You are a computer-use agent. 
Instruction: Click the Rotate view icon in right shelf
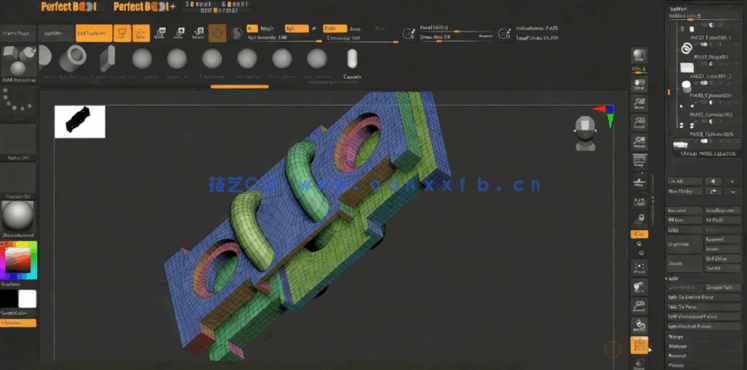[x=639, y=326]
